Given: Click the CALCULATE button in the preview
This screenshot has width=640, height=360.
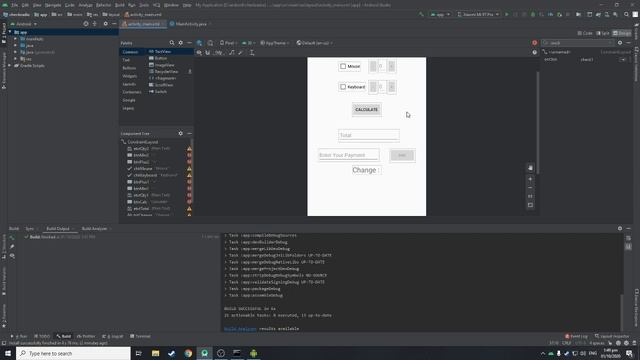Looking at the screenshot, I should (x=367, y=109).
